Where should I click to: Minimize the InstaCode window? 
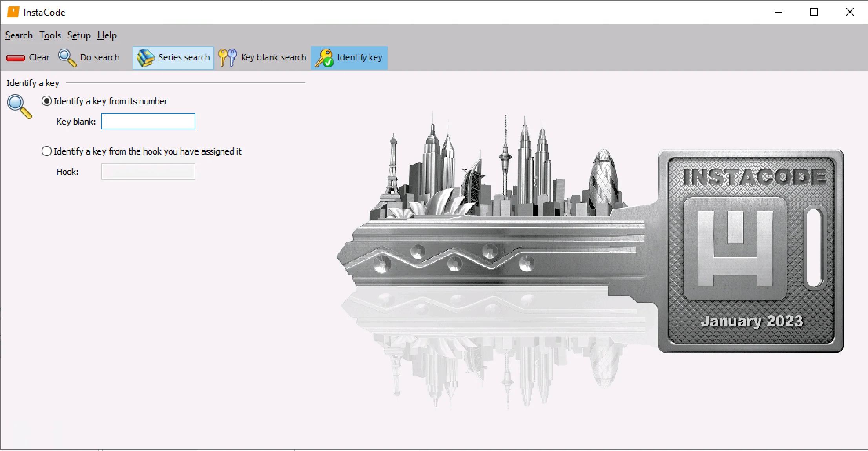coord(779,12)
